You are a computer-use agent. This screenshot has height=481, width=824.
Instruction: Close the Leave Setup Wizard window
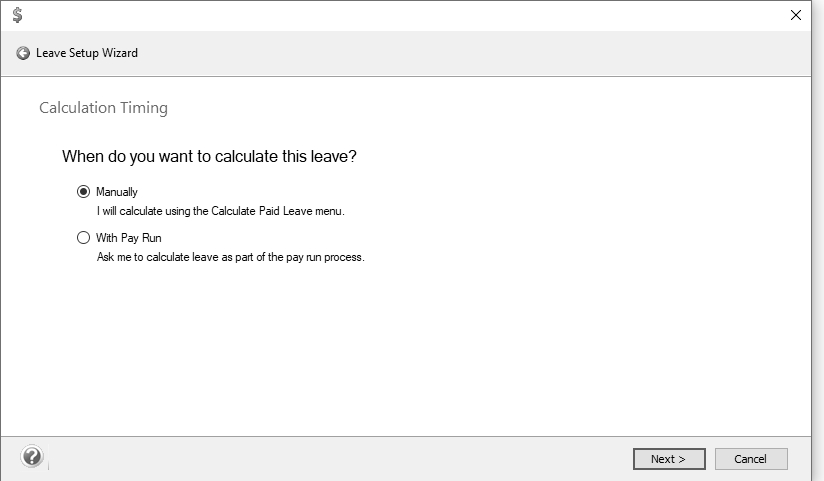point(796,15)
